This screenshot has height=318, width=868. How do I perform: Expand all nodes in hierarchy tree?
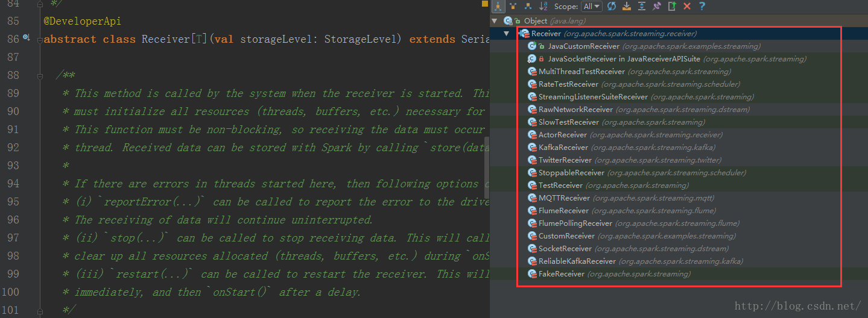(642, 6)
